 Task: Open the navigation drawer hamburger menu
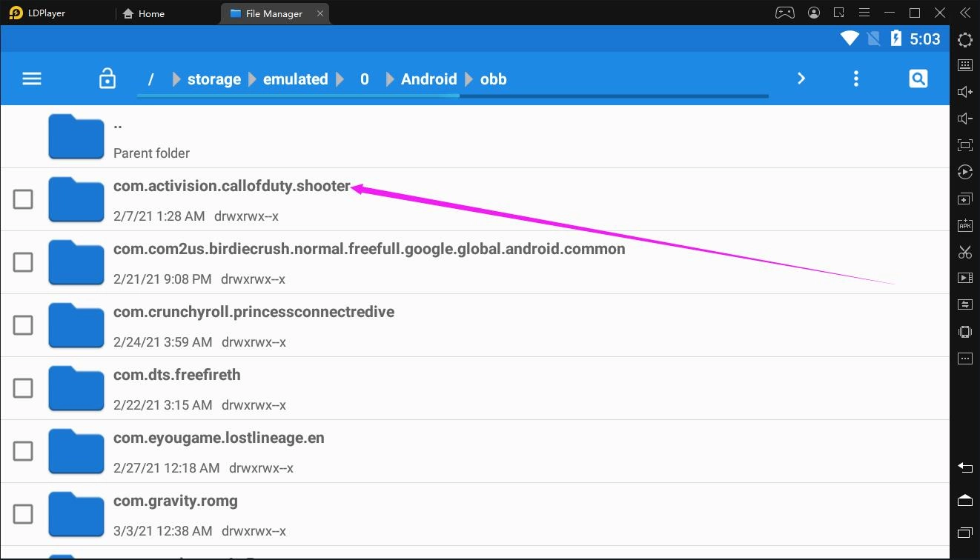pos(31,78)
